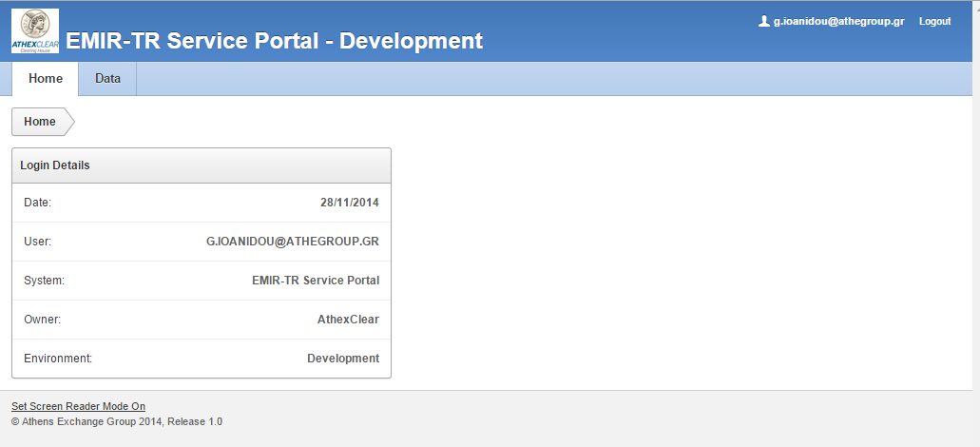The width and height of the screenshot is (980, 447).
Task: Select the date value 28/11/2014
Action: [x=350, y=203]
